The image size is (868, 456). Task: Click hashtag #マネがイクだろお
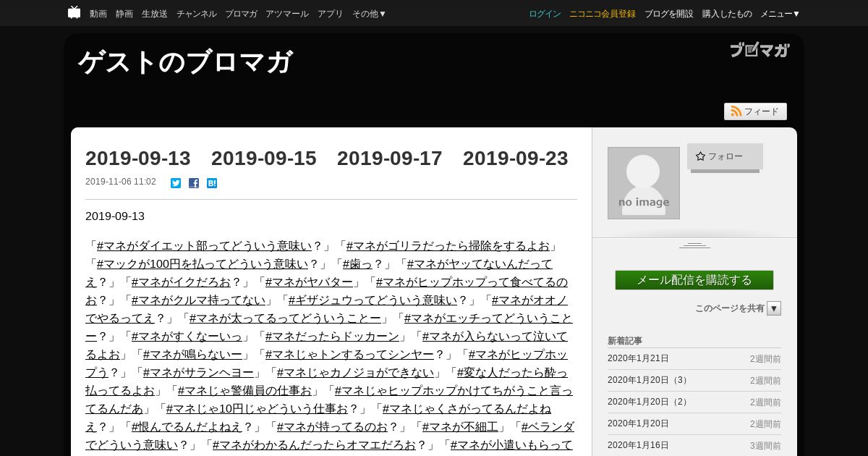[x=181, y=282]
